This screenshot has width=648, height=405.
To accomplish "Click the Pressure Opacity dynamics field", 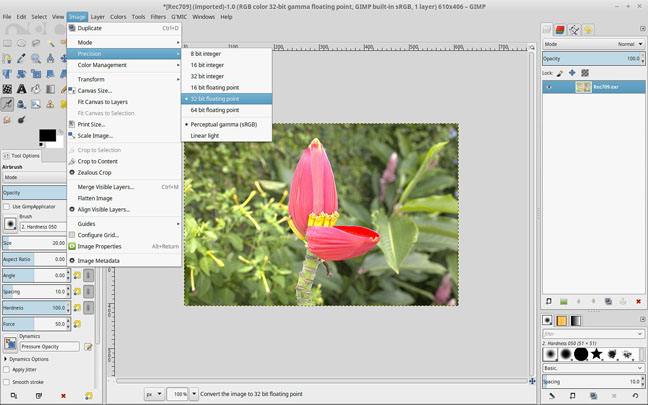I will click(x=50, y=347).
